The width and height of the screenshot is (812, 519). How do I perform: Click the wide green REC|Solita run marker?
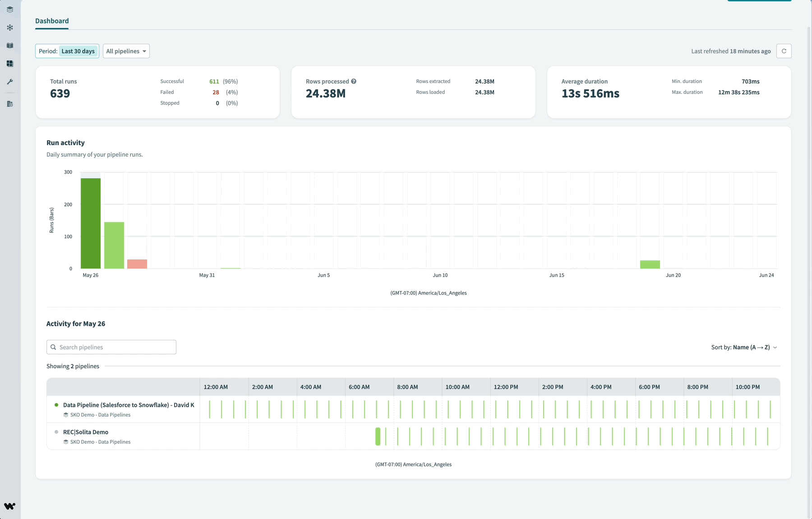coord(378,436)
